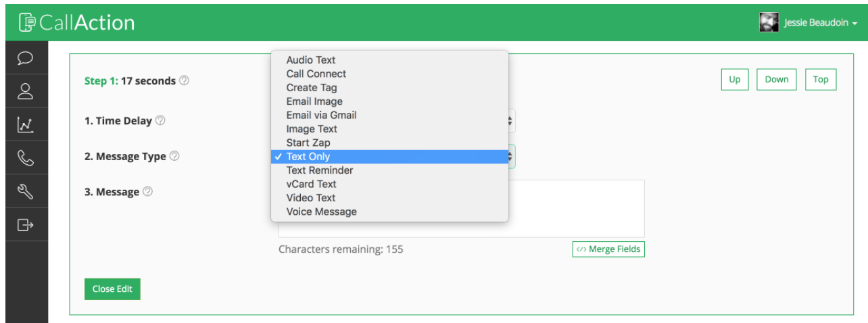This screenshot has width=868, height=323.
Task: Pick Voice Message option
Action: pyautogui.click(x=389, y=212)
